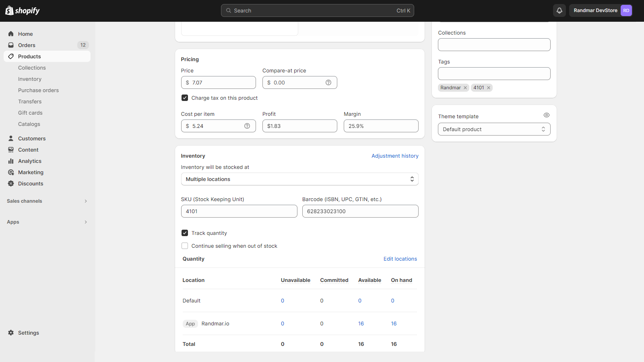The width and height of the screenshot is (644, 362).
Task: Preview theme template with eye icon
Action: [x=547, y=115]
